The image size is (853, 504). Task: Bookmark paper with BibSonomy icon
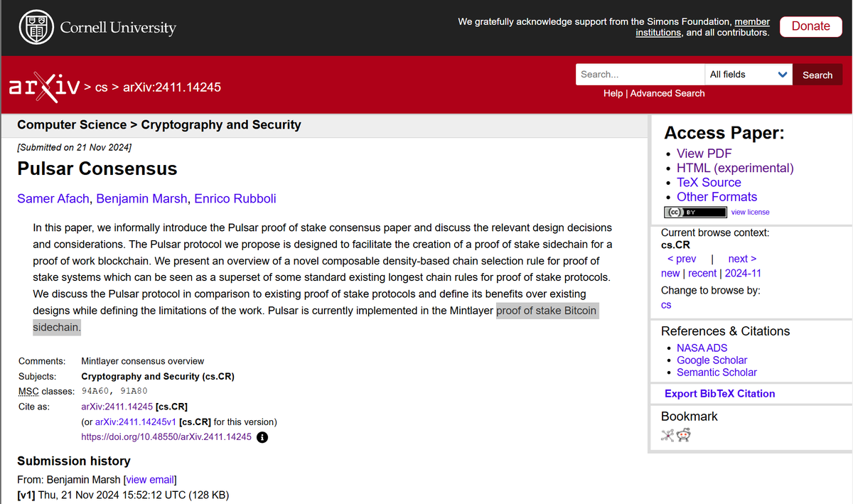(667, 435)
